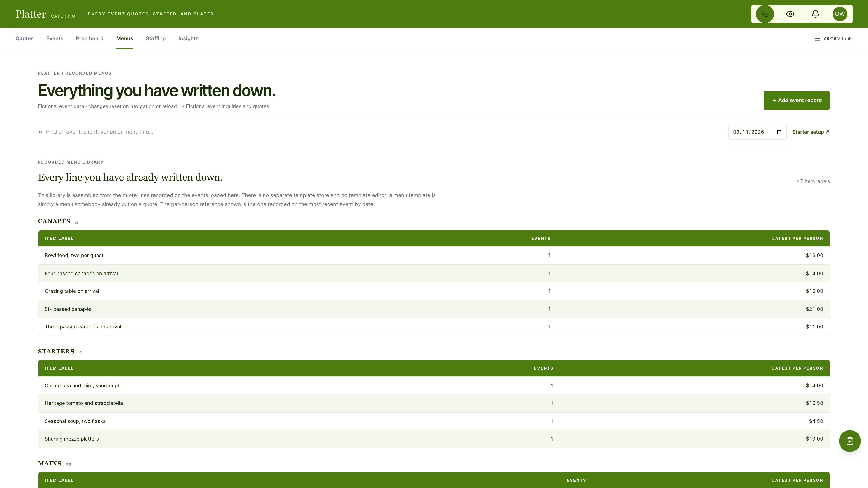Open the All CRM tools hamburger menu

[x=833, y=39]
